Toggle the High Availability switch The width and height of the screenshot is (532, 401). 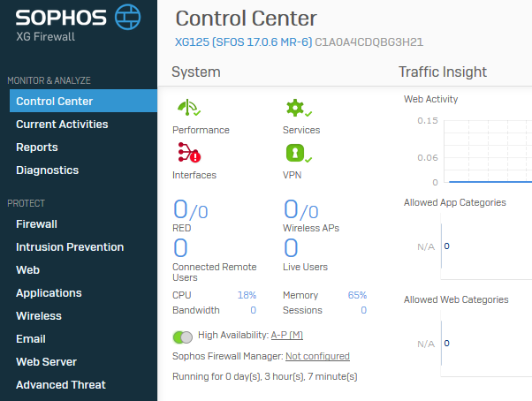click(183, 337)
